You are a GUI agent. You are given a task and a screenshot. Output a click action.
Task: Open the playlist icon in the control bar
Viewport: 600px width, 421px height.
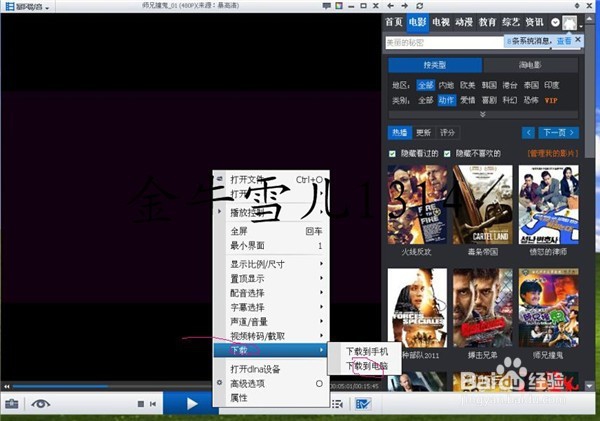point(337,404)
